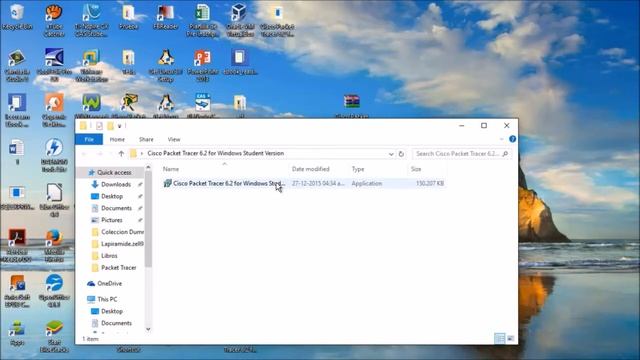Image resolution: width=640 pixels, height=360 pixels.
Task: Click the New folder quick access toolbar icon
Action: 110,126
